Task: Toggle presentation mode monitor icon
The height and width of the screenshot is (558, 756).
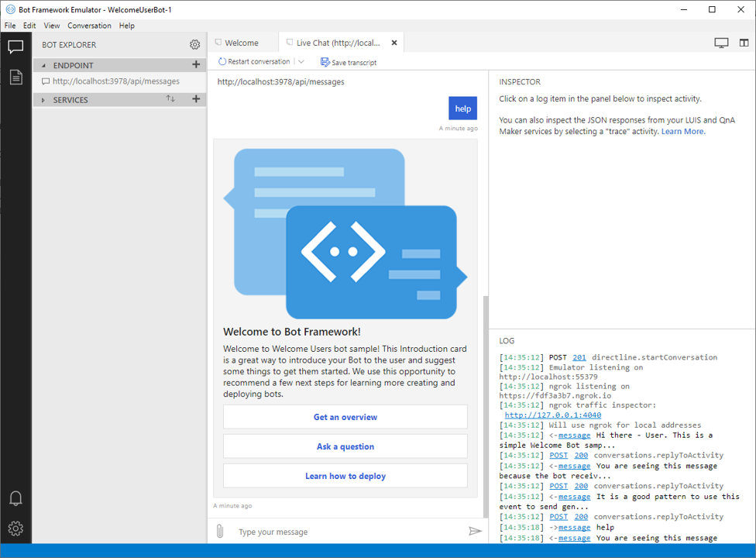Action: [721, 43]
